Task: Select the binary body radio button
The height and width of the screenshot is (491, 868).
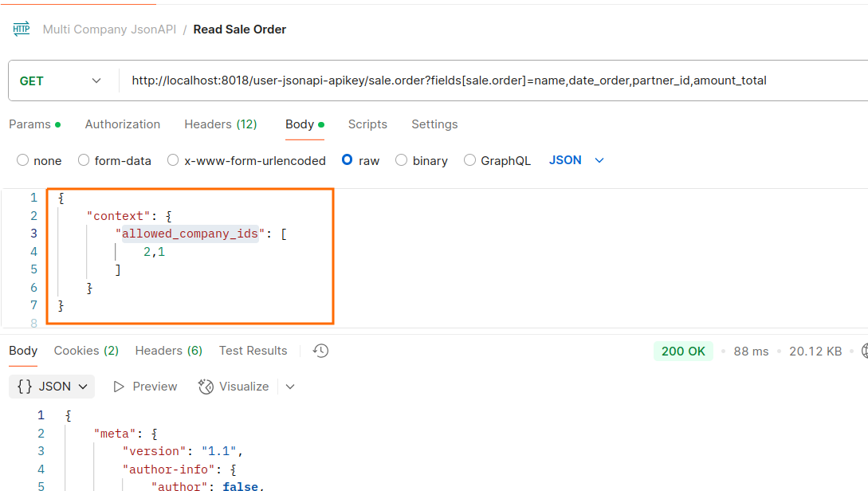Action: [x=401, y=160]
